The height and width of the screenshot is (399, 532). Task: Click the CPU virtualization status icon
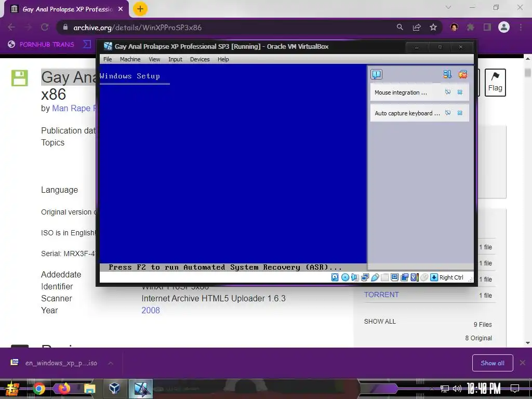[x=414, y=277]
